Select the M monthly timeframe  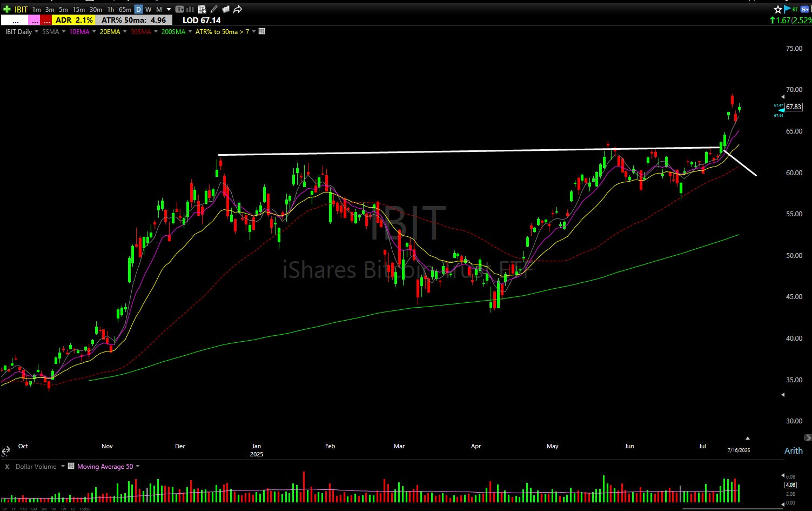pos(159,9)
